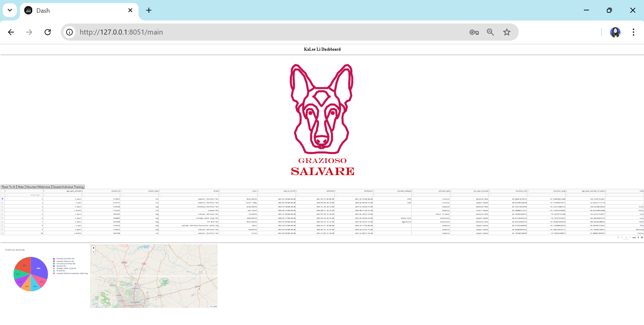Open Chrome's three-dot menu
The height and width of the screenshot is (325, 644).
(633, 32)
